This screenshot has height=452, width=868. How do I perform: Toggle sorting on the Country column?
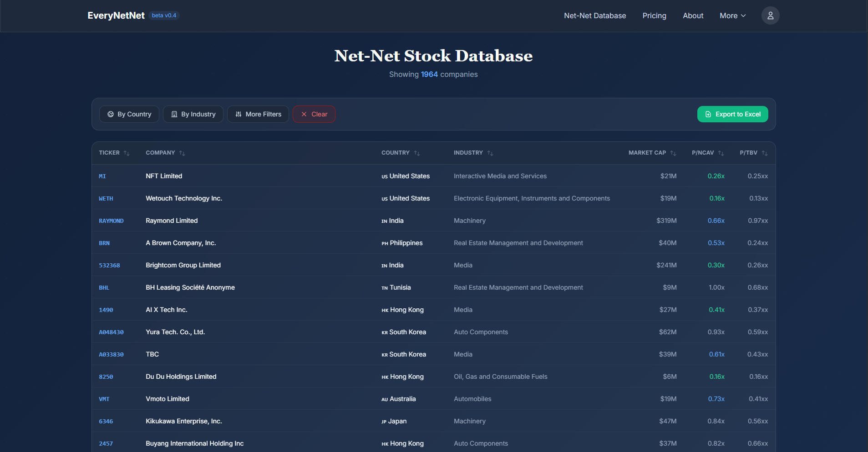click(x=417, y=153)
